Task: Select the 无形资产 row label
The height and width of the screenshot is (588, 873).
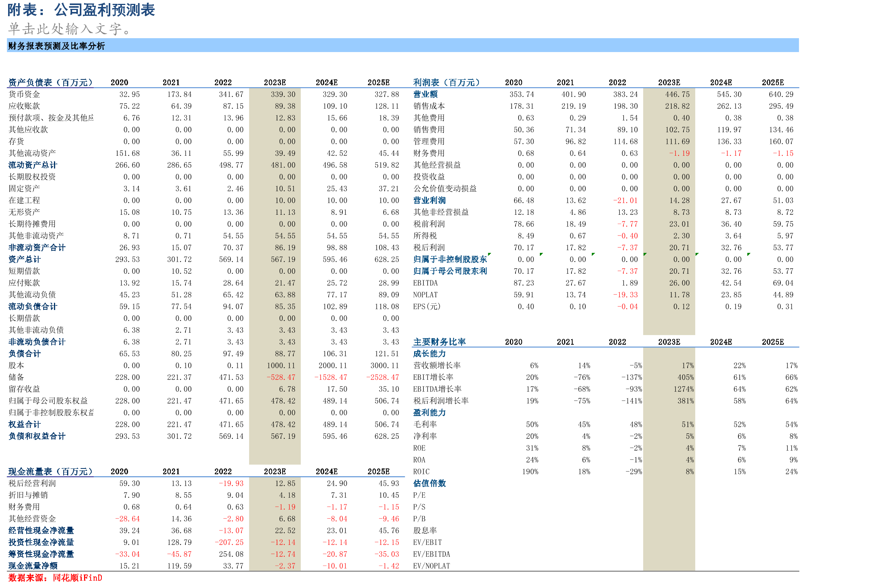Action: tap(24, 212)
